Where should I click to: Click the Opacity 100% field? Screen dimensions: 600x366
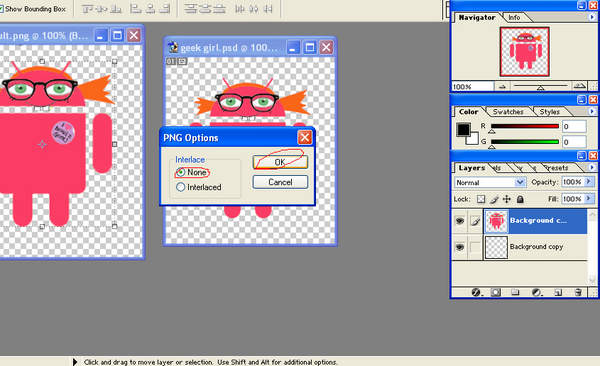[572, 181]
